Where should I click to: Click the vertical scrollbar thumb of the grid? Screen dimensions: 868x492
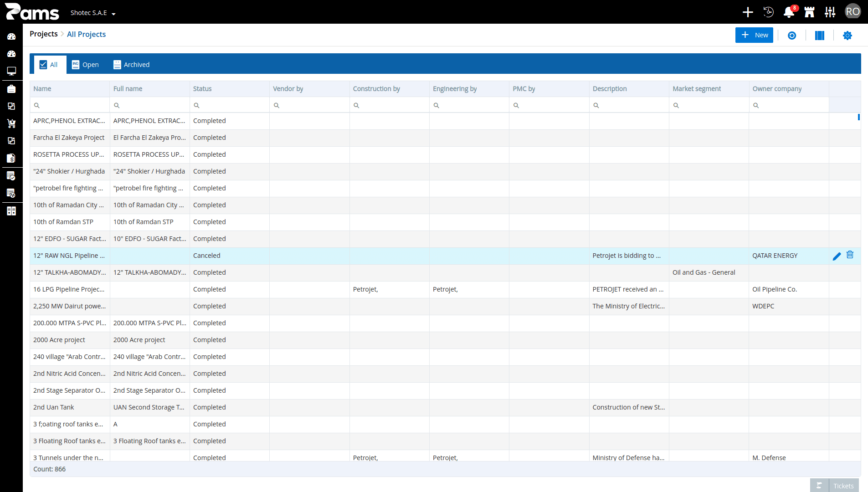[859, 117]
